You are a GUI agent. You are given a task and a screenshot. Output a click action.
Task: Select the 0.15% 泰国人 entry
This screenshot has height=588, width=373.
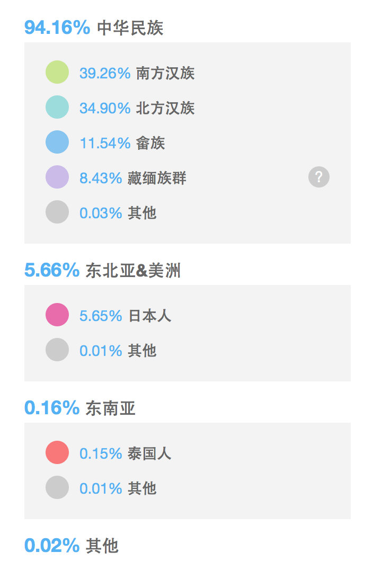pyautogui.click(x=126, y=453)
